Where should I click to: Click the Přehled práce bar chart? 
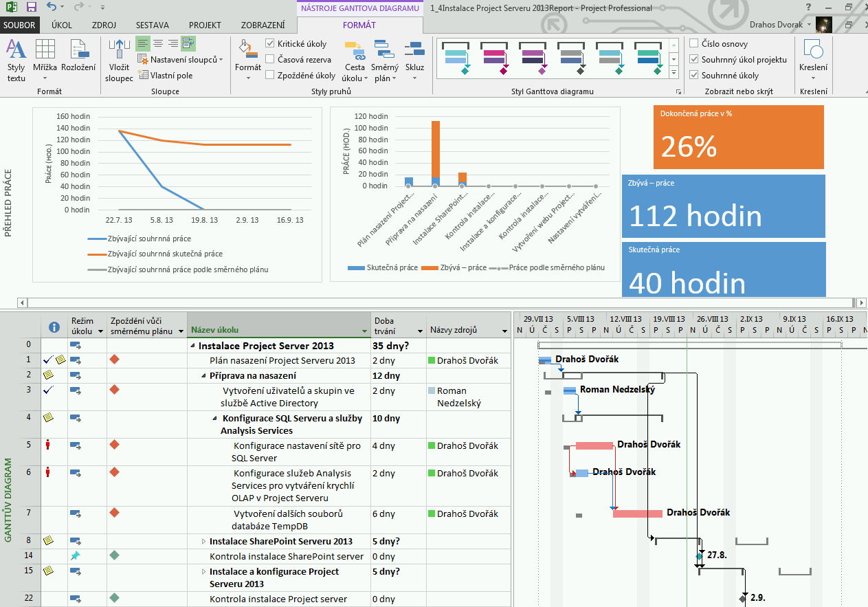[475, 194]
